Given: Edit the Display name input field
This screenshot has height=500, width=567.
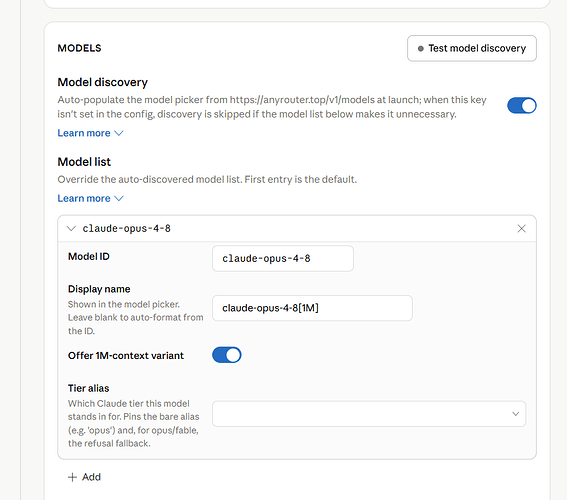Looking at the screenshot, I should point(312,308).
